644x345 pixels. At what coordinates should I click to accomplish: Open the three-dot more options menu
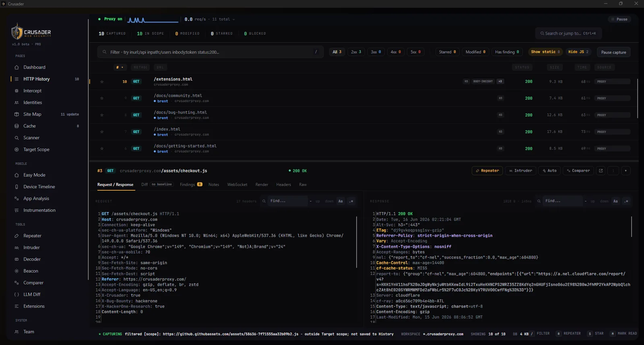click(x=613, y=171)
